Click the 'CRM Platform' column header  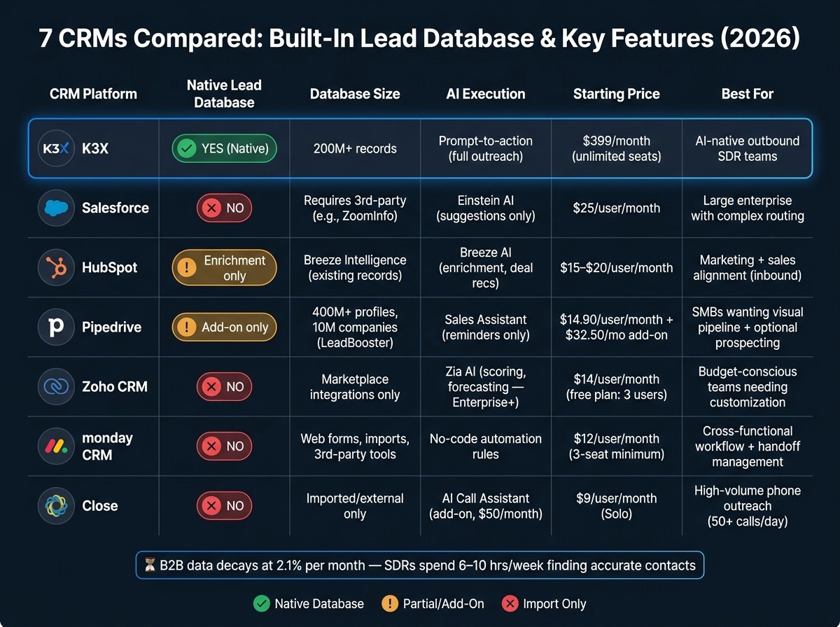click(93, 93)
